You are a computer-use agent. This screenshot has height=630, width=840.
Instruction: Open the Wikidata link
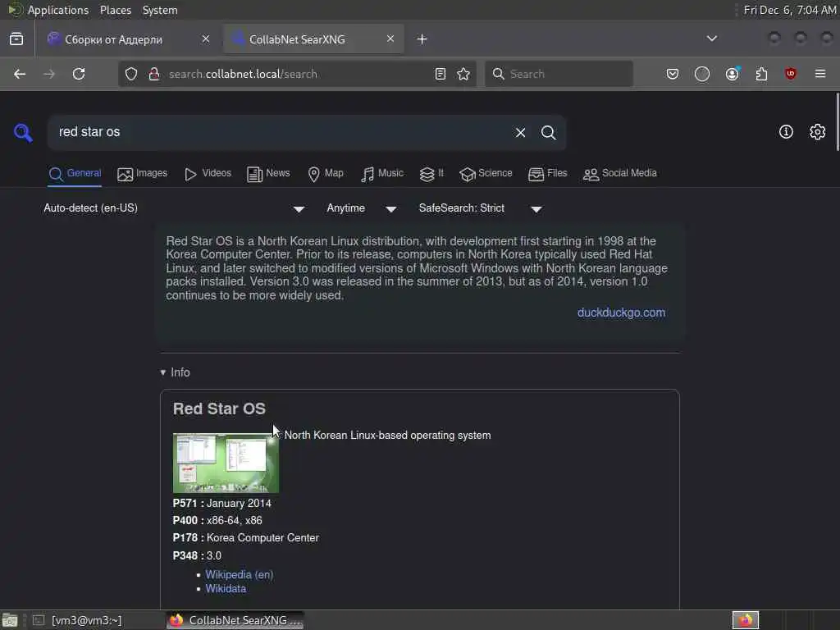point(226,589)
